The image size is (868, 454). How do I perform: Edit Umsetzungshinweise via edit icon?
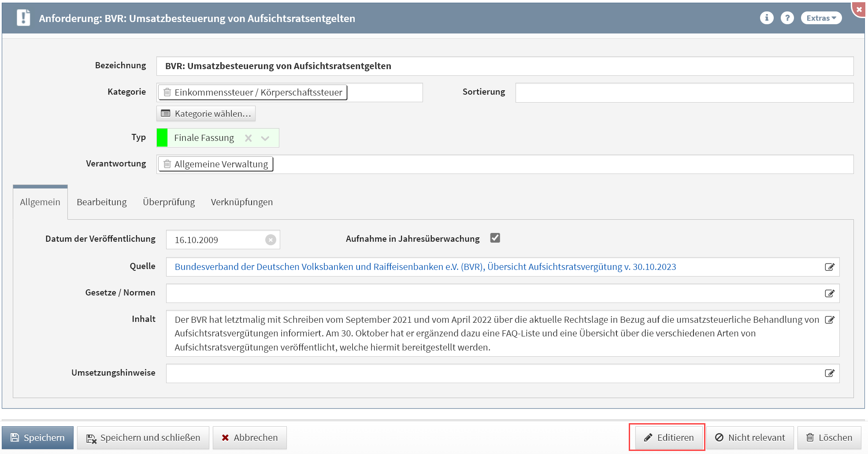829,373
